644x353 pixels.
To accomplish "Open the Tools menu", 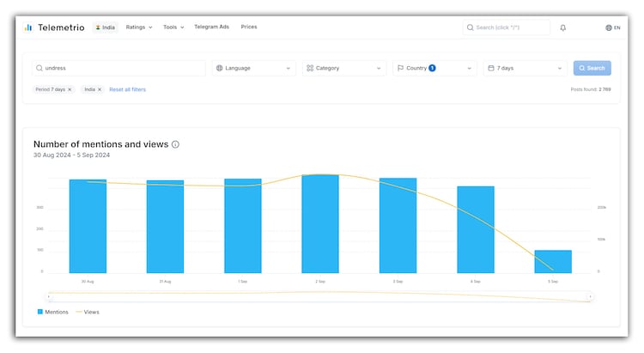I will click(x=173, y=27).
